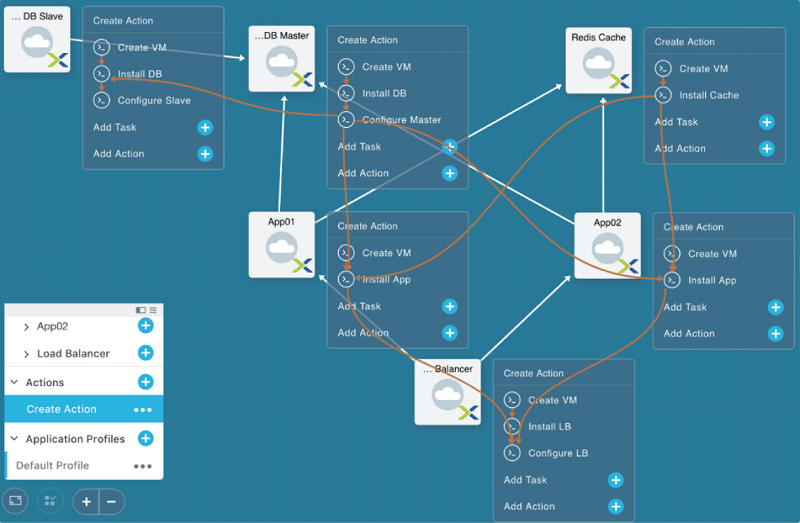
Task: Select the Load Balancer service node
Action: click(447, 392)
